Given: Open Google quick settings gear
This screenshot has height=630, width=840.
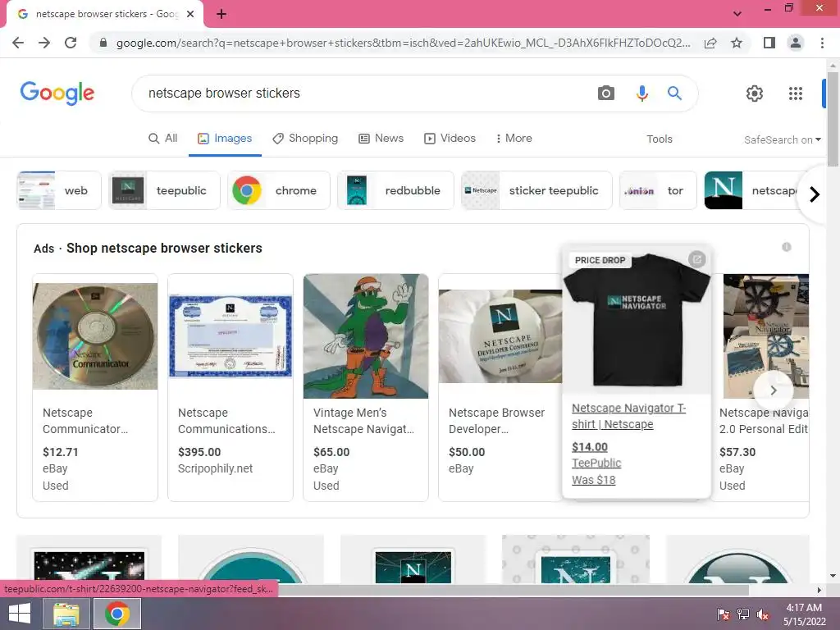Looking at the screenshot, I should point(755,94).
